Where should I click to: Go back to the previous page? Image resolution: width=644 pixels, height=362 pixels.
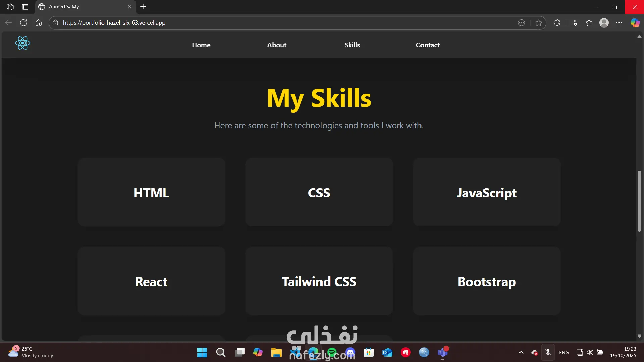click(x=8, y=23)
